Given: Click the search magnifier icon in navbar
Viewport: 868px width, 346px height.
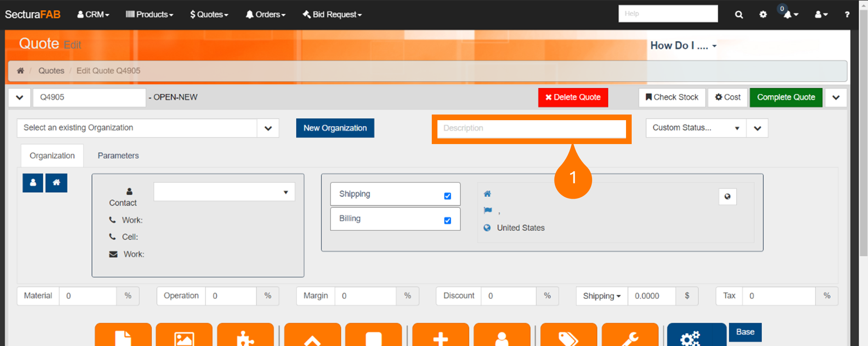Looking at the screenshot, I should click(739, 15).
